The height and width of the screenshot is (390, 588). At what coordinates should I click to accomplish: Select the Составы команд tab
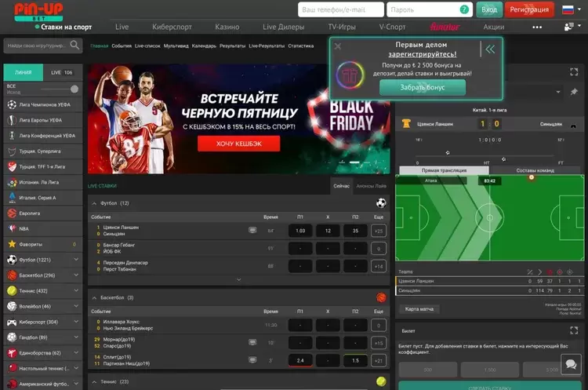(x=535, y=170)
